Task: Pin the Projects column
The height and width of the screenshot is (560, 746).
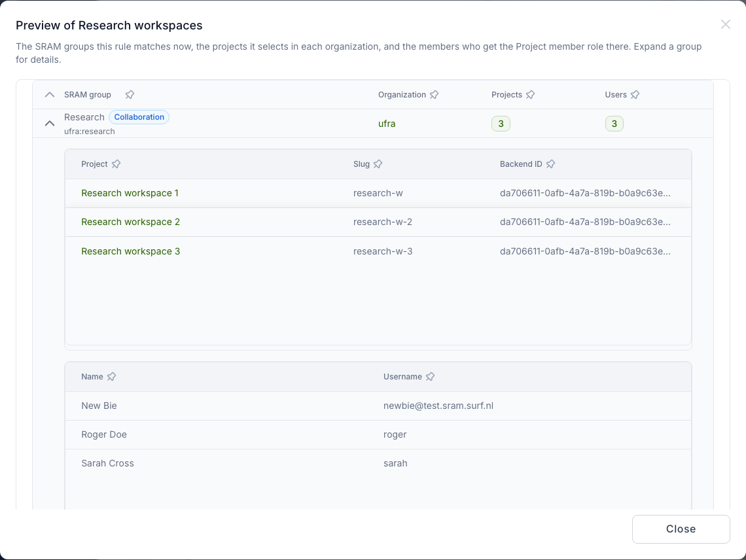Action: click(530, 95)
